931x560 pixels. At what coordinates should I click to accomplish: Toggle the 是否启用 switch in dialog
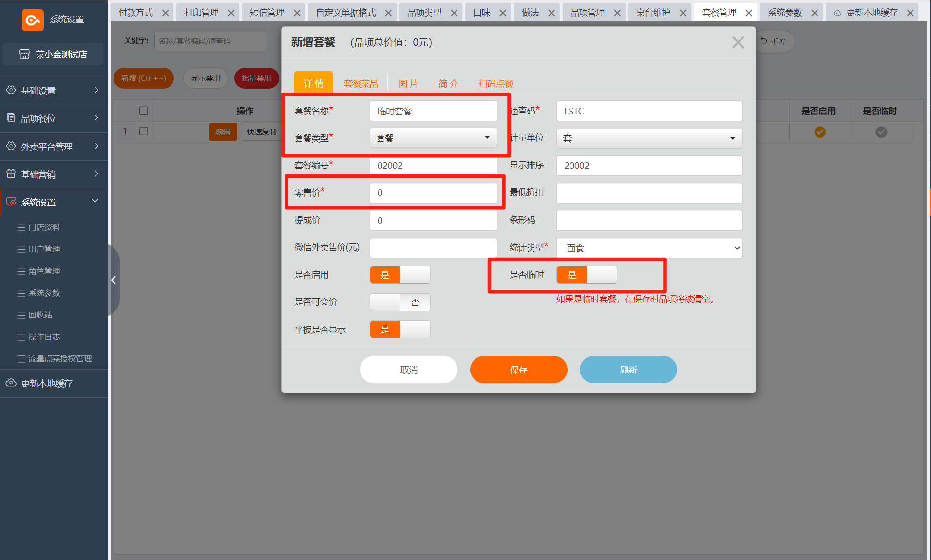[400, 275]
